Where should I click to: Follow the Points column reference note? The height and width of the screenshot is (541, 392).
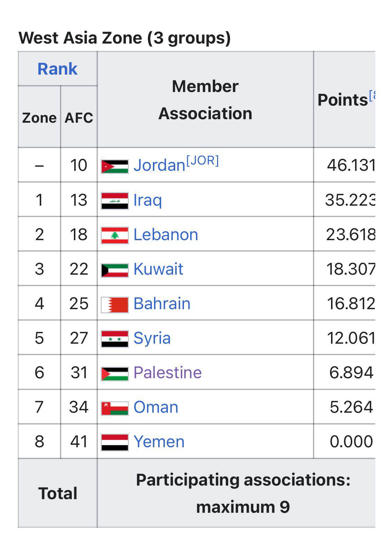point(372,95)
